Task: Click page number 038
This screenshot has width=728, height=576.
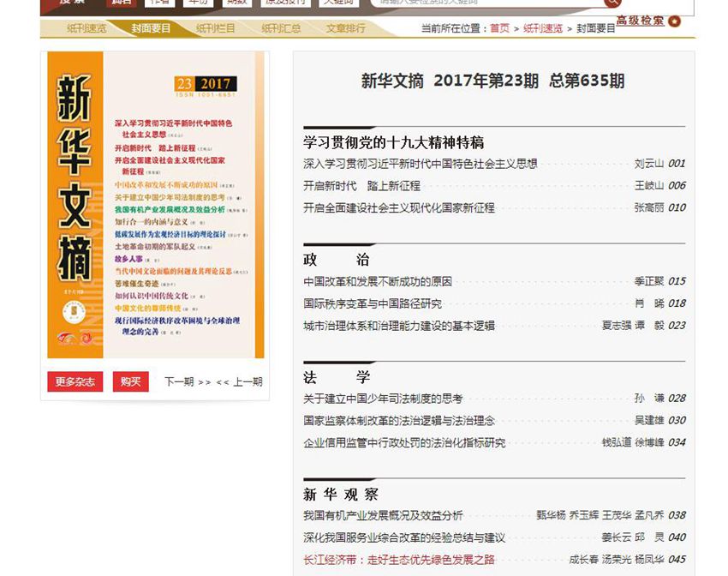Action: (x=677, y=516)
